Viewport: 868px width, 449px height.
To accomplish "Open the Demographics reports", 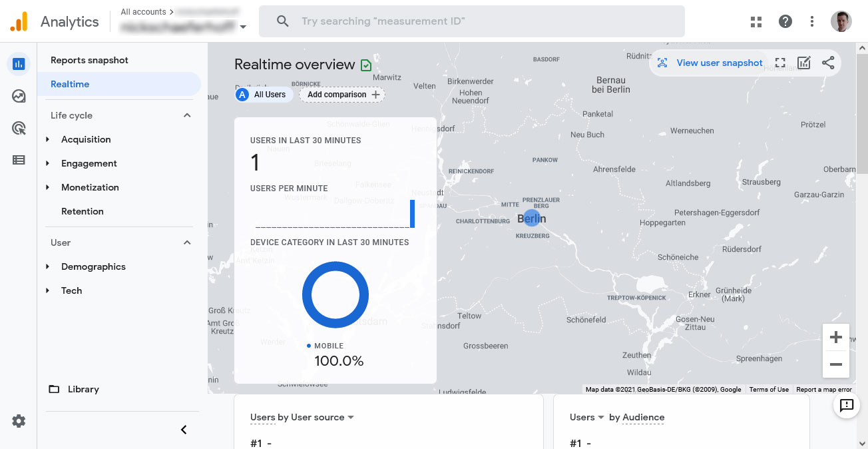I will [93, 266].
